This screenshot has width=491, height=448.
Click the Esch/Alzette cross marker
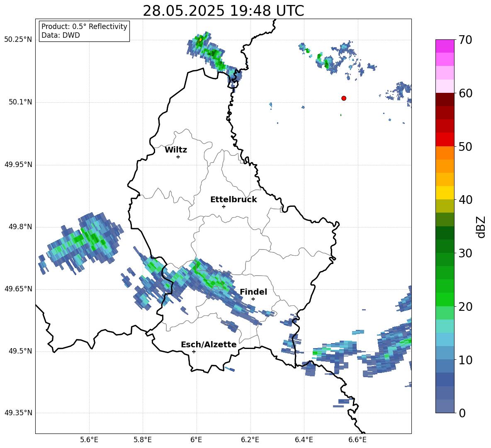point(194,351)
